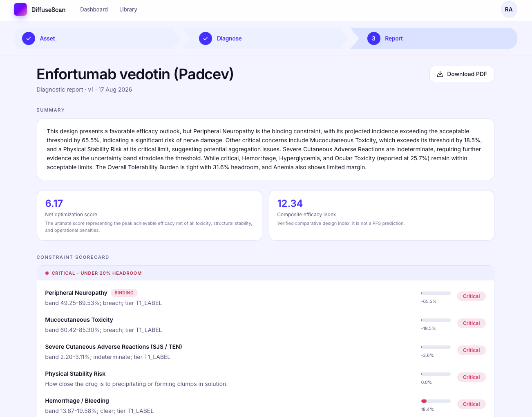Click the Critical badge for Mucocutaneous Toxicity

[x=471, y=323]
